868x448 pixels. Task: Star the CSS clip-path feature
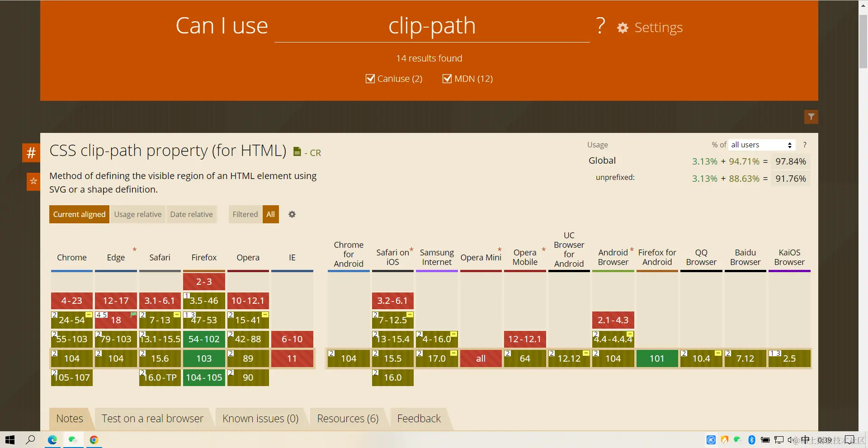click(x=33, y=181)
